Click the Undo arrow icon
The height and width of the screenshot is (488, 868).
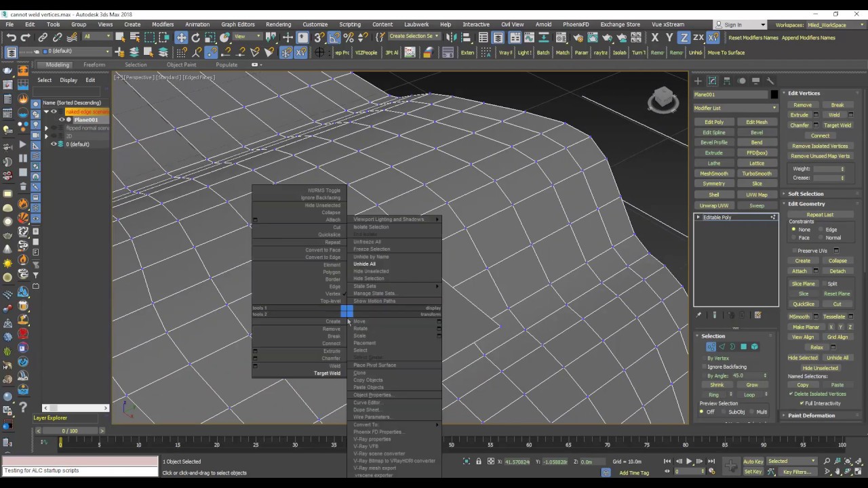tap(12, 37)
